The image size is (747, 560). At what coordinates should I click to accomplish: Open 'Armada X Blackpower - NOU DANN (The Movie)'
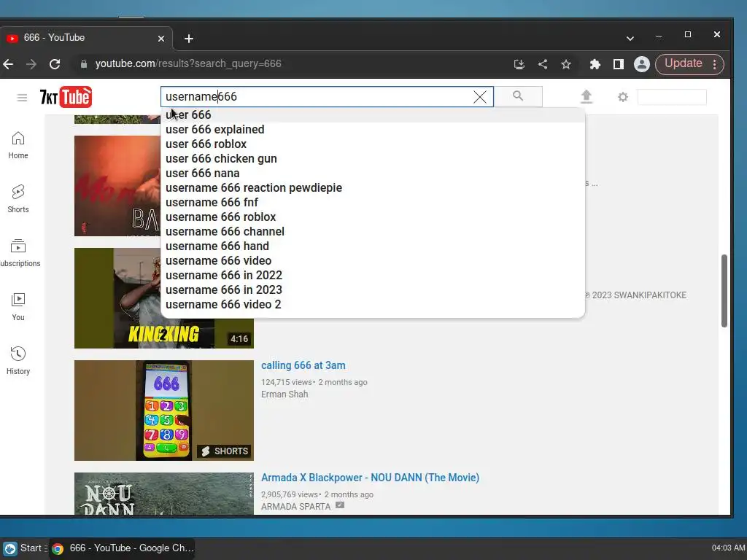coord(370,478)
